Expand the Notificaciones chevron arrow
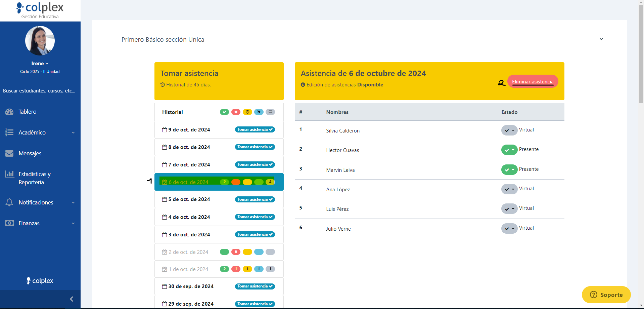644x309 pixels. [73, 202]
